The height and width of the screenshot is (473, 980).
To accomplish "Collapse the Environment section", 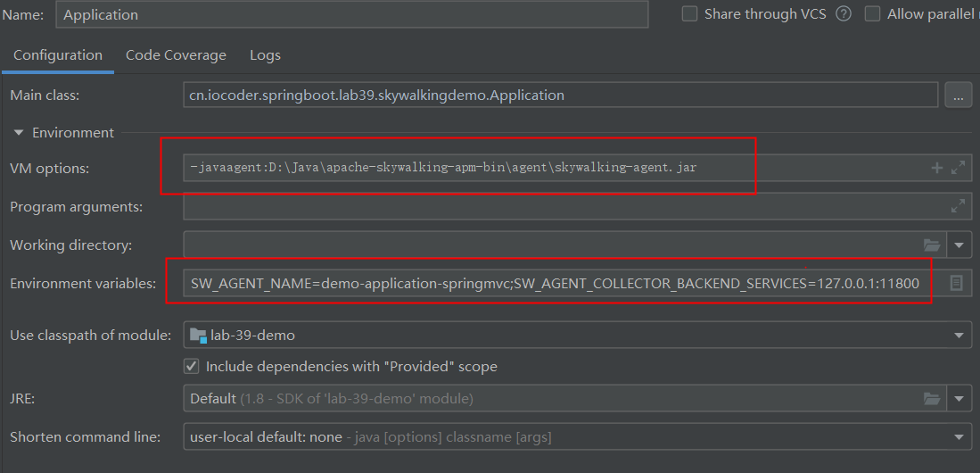I will click(19, 133).
